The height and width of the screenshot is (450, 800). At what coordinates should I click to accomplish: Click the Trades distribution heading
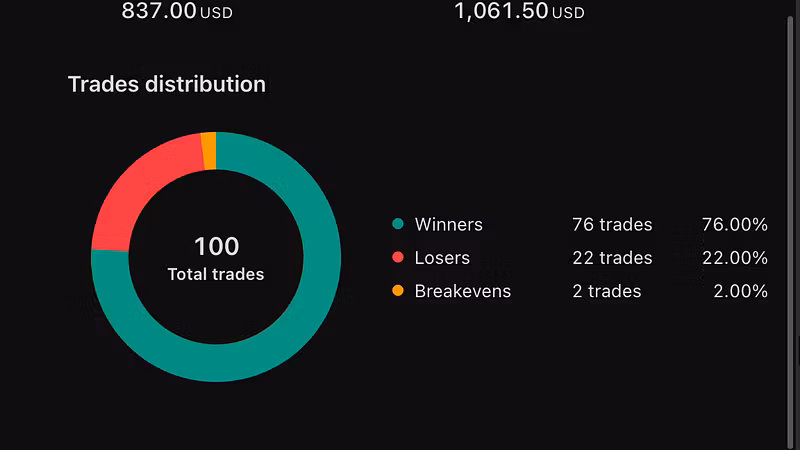pyautogui.click(x=167, y=84)
